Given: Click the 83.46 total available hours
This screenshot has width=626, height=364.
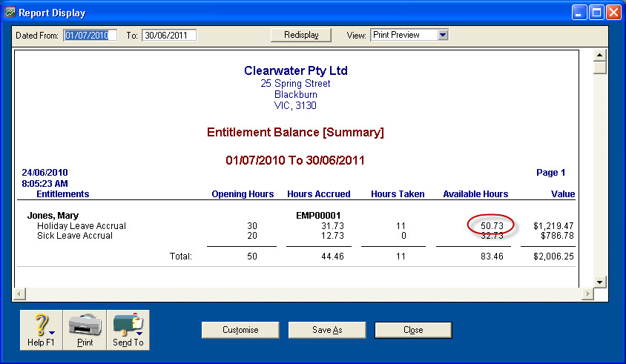Looking at the screenshot, I should point(492,257).
